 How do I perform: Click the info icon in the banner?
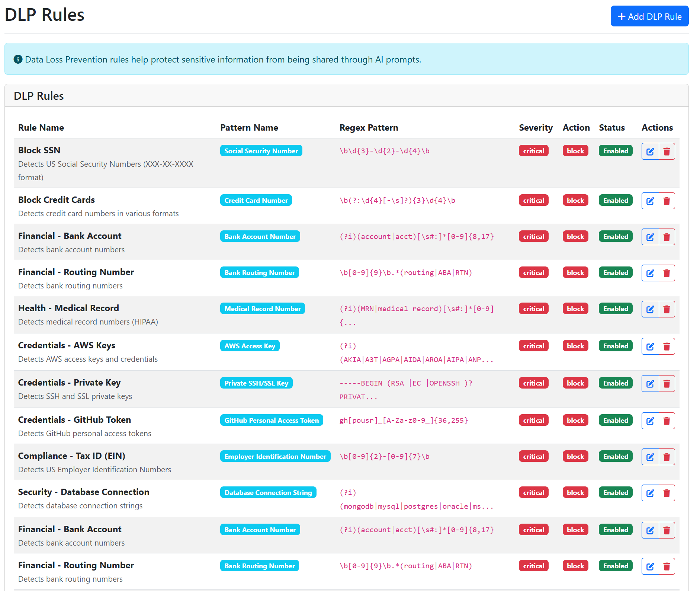18,59
